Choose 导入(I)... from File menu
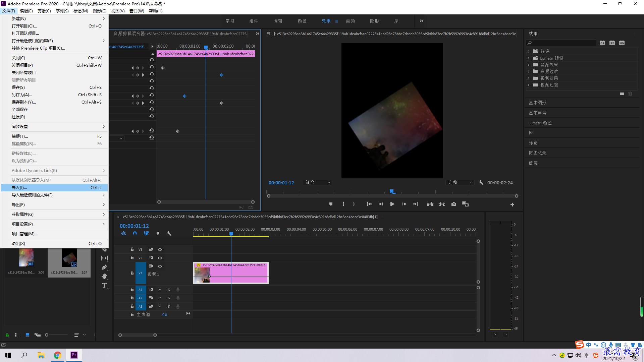The width and height of the screenshot is (644, 362). (54, 188)
